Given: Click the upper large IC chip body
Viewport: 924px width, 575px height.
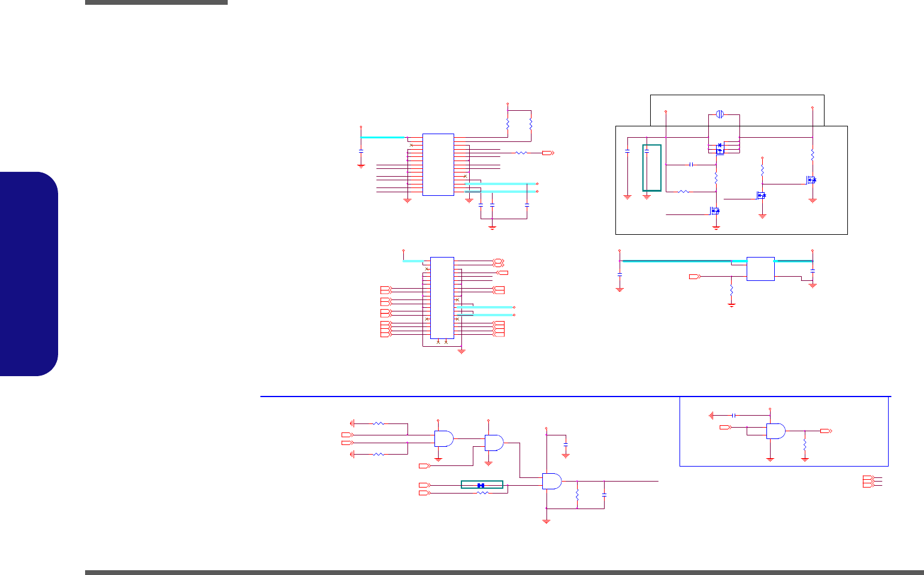Looking at the screenshot, I should coord(438,165).
